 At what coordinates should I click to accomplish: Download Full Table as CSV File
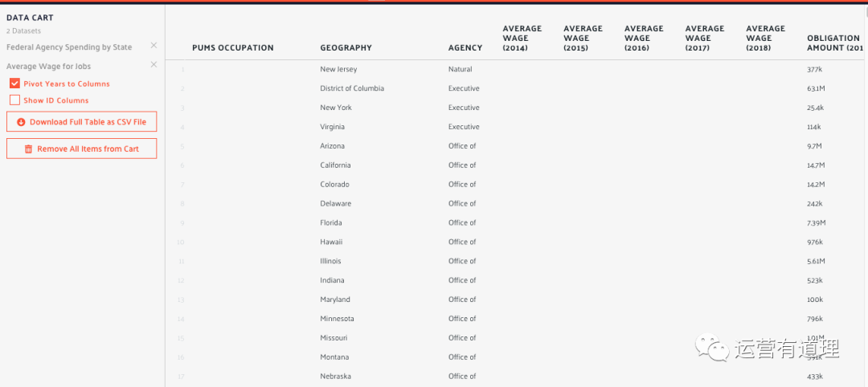pyautogui.click(x=81, y=121)
